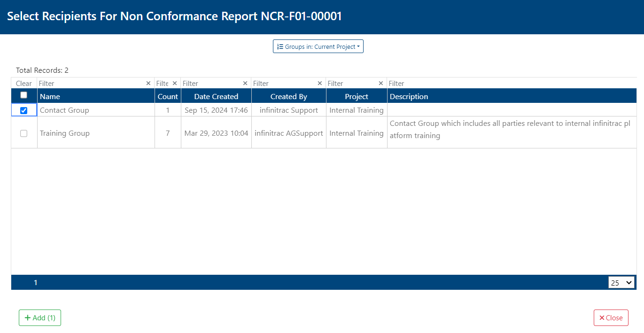Focus the Created By filter input

coord(284,83)
